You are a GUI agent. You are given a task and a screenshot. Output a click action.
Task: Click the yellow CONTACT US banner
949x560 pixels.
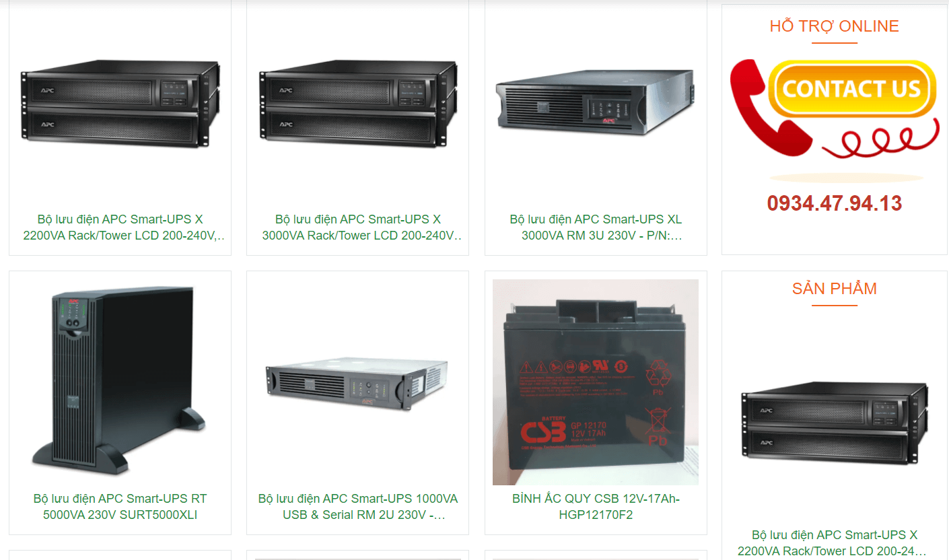pos(852,88)
